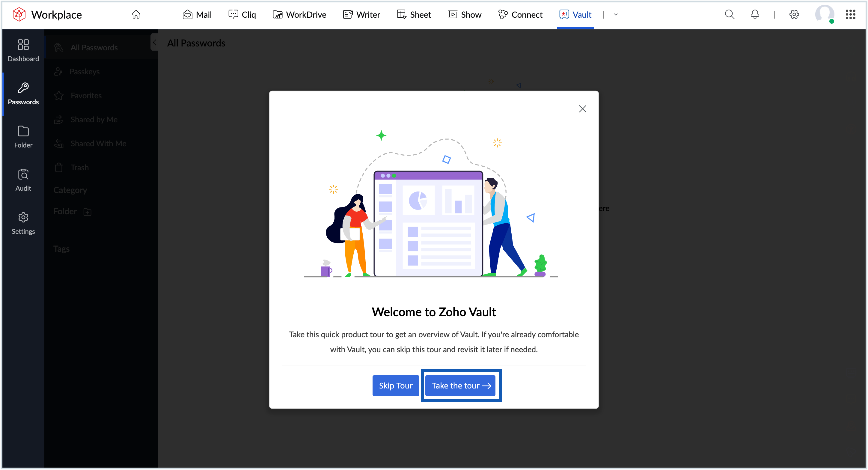Open the Mail app
The height and width of the screenshot is (470, 868).
pos(197,14)
